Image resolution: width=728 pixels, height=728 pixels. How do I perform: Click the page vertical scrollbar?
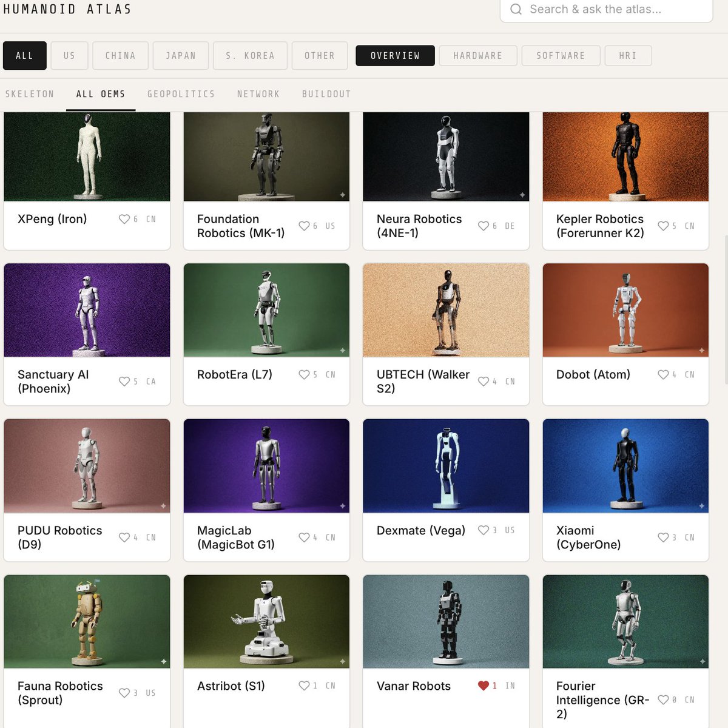pyautogui.click(x=726, y=309)
